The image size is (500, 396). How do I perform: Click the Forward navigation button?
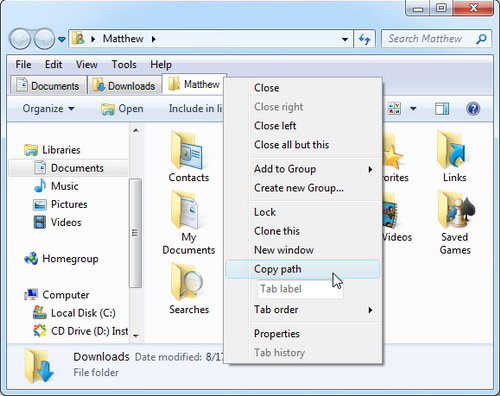coord(44,39)
